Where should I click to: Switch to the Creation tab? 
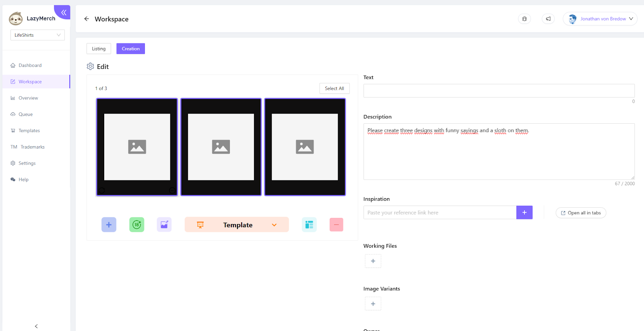[x=131, y=49]
